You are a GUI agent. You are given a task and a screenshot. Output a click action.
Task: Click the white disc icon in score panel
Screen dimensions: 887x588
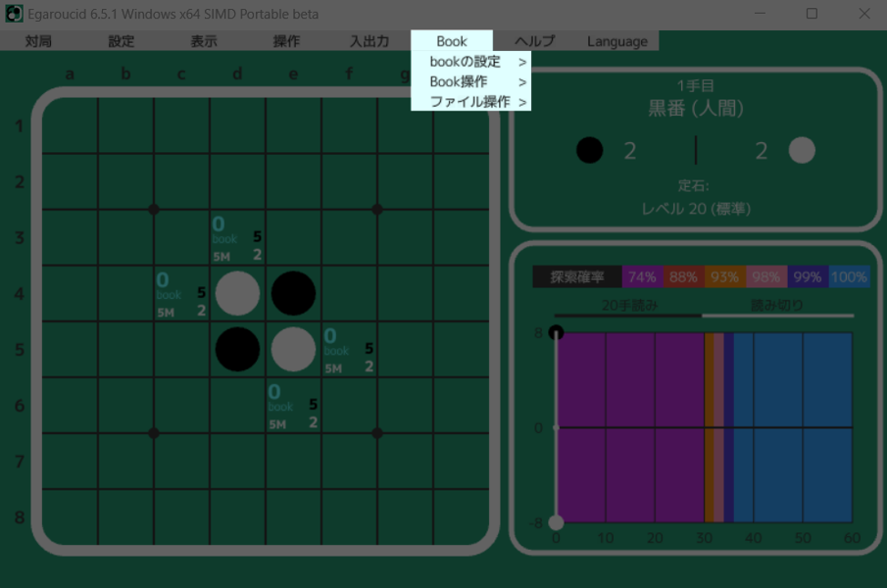click(x=802, y=150)
